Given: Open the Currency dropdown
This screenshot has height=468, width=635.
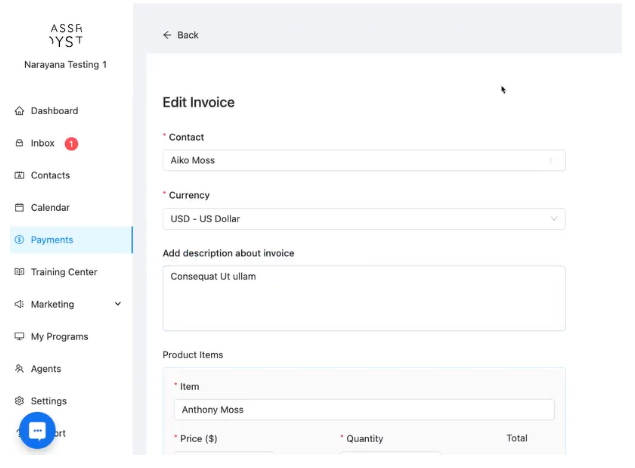Looking at the screenshot, I should pyautogui.click(x=363, y=219).
